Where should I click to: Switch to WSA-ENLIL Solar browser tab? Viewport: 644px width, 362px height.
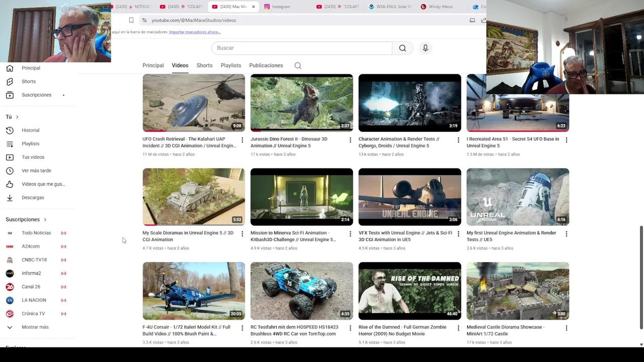click(x=390, y=7)
